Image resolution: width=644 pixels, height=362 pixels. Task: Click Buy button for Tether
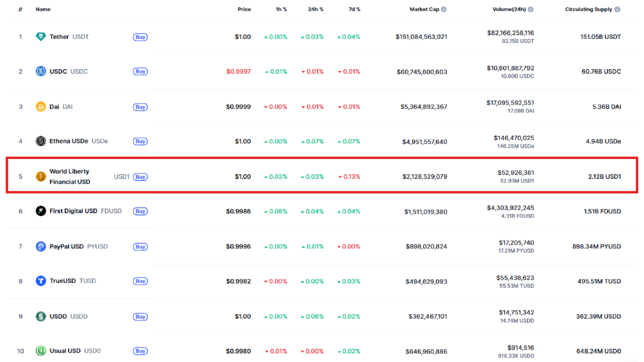click(x=140, y=37)
